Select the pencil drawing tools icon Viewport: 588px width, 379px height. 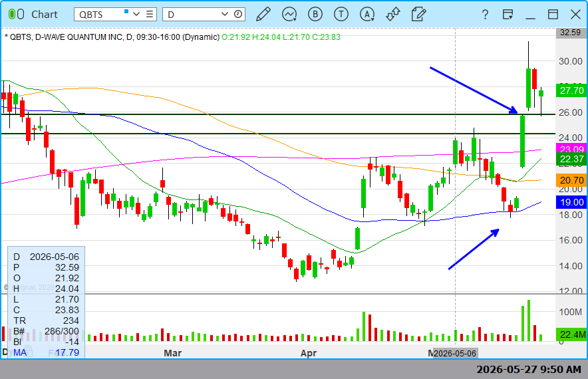pos(263,14)
